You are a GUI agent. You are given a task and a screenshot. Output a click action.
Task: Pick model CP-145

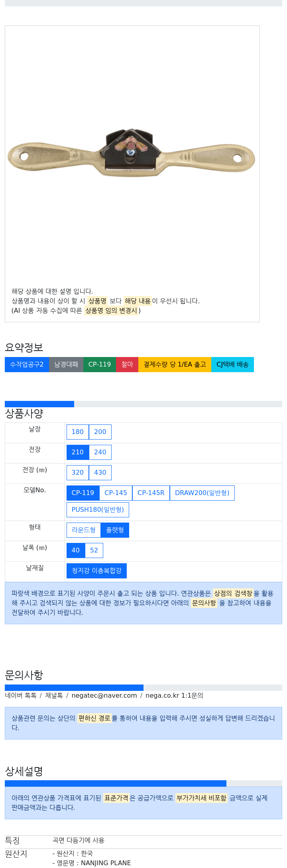click(116, 493)
